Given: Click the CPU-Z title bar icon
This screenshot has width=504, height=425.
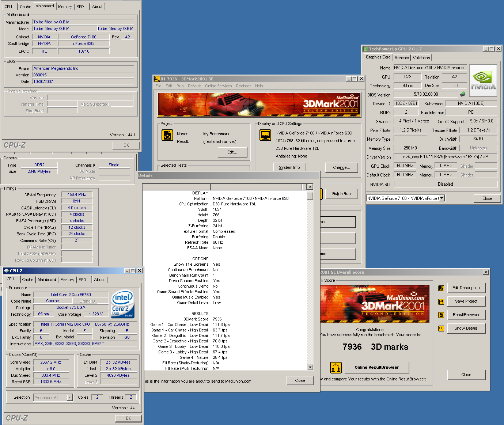Looking at the screenshot, I should point(6,271).
